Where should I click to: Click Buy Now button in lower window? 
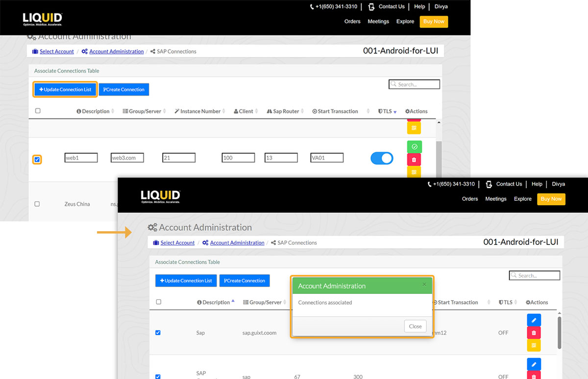pos(551,199)
